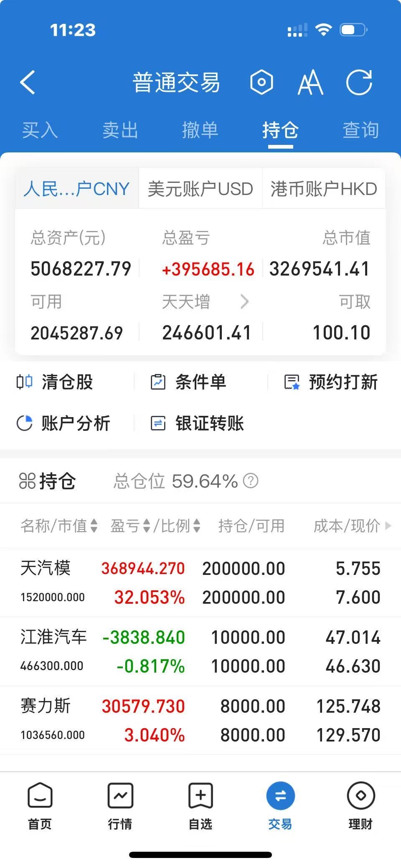The height and width of the screenshot is (868, 401).
Task: Tap withdrawable amount 100.10
Action: (342, 333)
